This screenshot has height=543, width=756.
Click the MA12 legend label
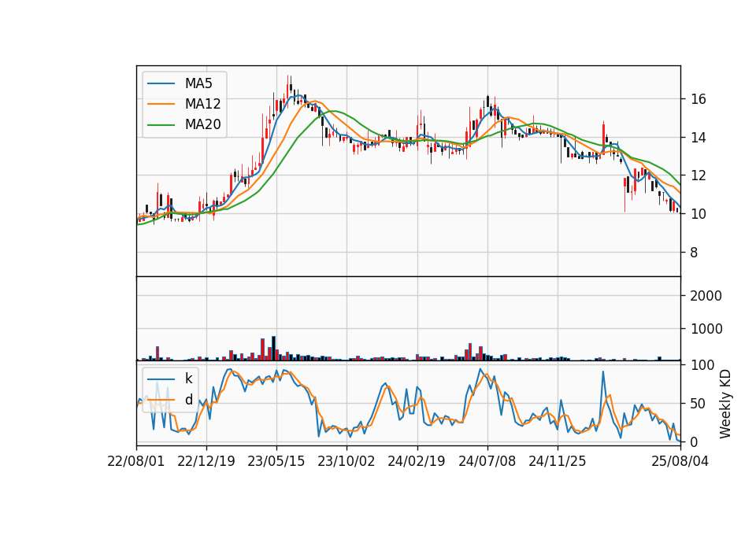(202, 104)
